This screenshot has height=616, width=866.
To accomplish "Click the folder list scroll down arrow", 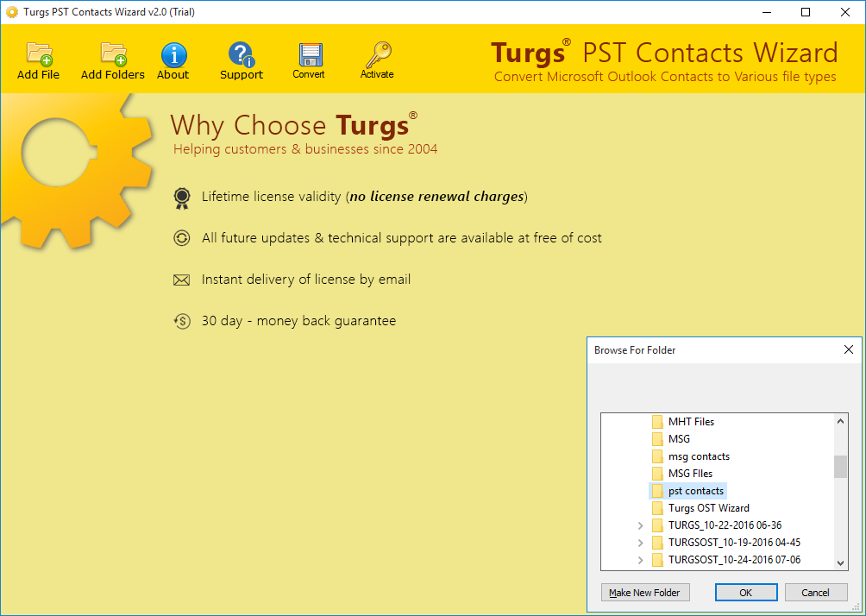I will [x=840, y=563].
